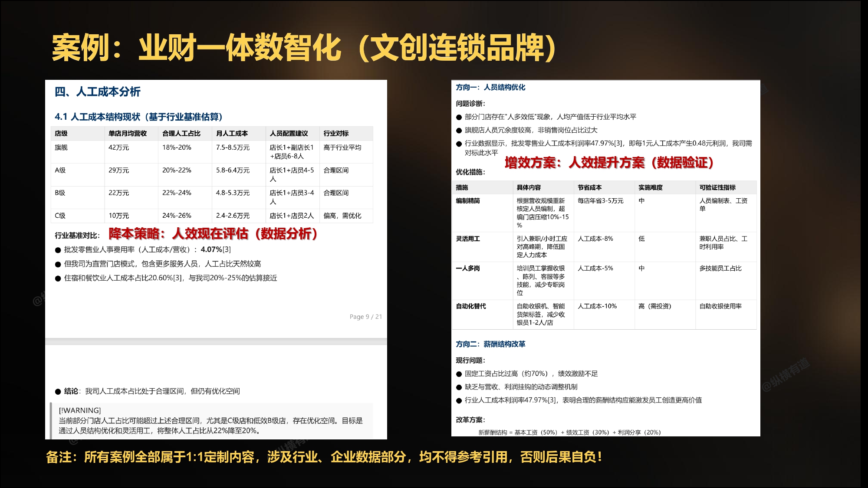Screen dimensions: 868x488
Task: Select the heading 四、人工成本分析
Action: [x=98, y=92]
